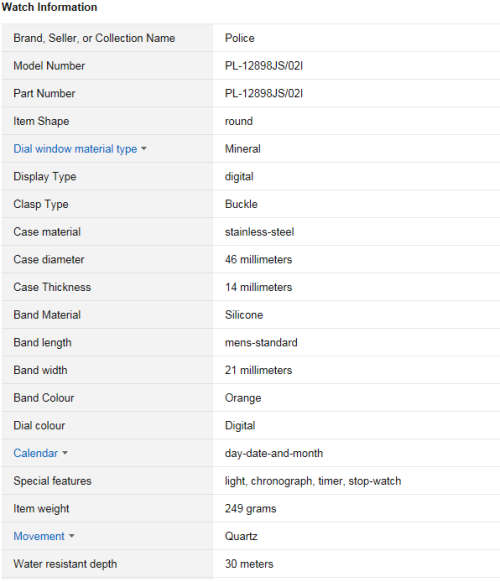Select the 46 millimeters case diameter value
Screen dimensions: 500x582
pos(258,259)
